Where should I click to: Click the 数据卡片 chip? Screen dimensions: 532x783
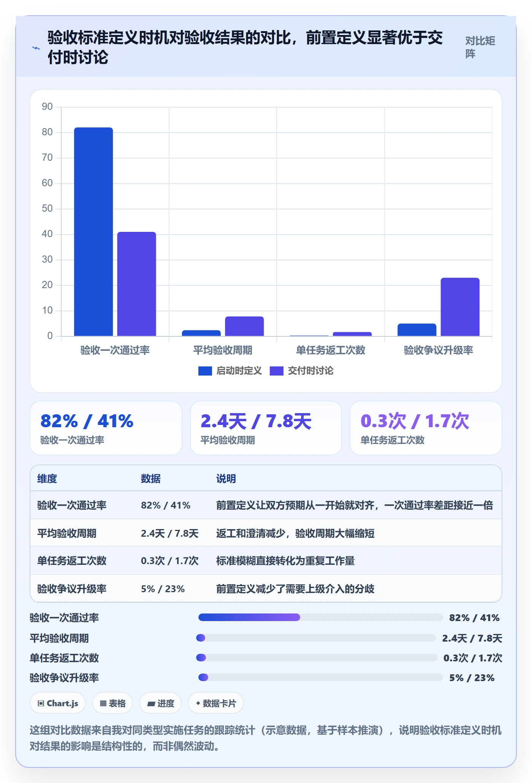tap(216, 703)
